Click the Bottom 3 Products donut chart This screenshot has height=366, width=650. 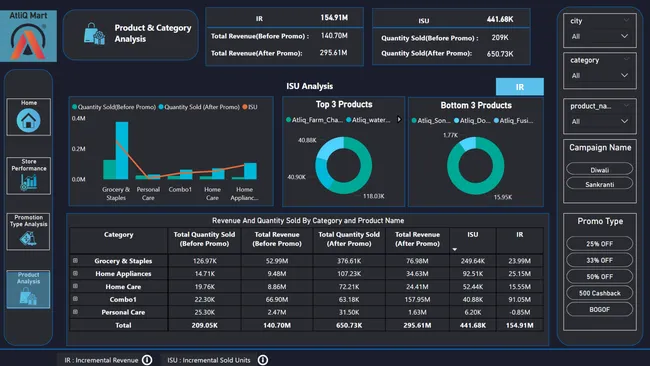[475, 166]
